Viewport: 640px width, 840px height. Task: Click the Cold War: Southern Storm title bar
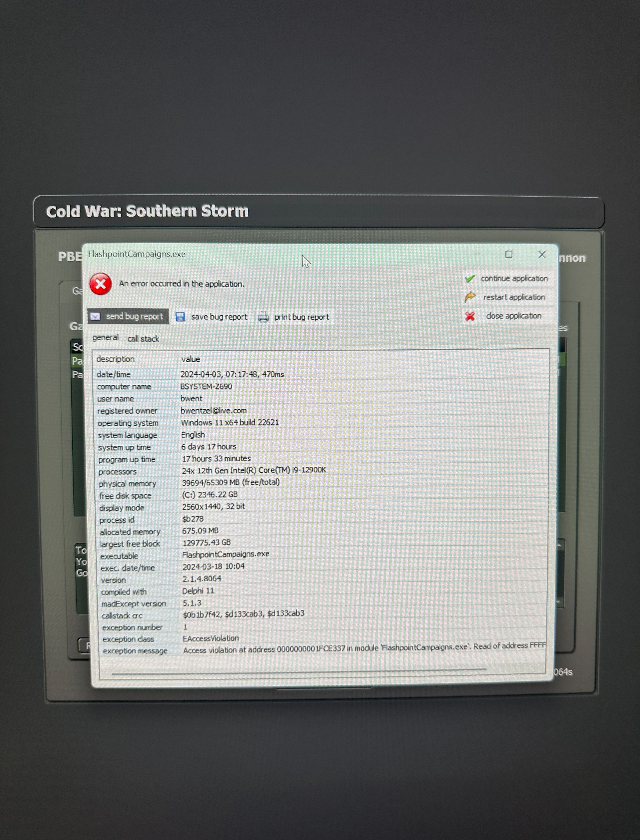pyautogui.click(x=319, y=212)
